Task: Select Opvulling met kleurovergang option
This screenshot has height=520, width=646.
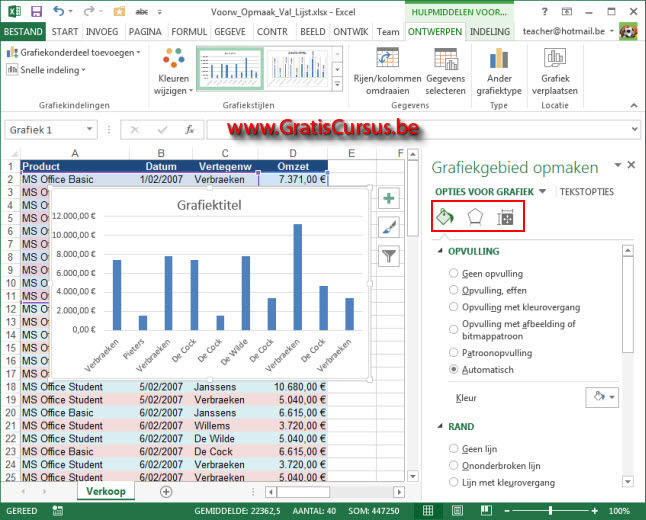Action: [x=453, y=307]
